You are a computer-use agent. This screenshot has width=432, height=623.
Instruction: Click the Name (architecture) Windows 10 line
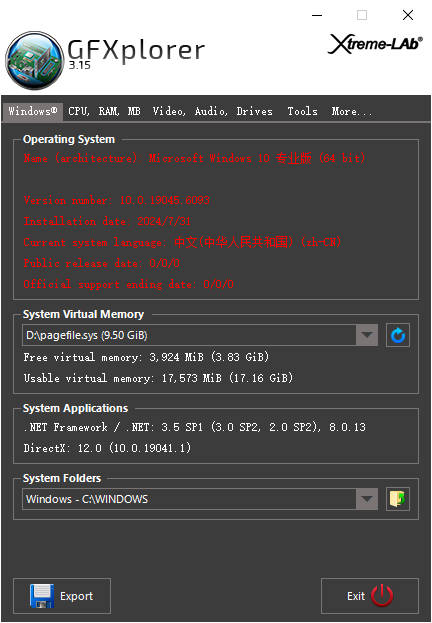pyautogui.click(x=194, y=158)
